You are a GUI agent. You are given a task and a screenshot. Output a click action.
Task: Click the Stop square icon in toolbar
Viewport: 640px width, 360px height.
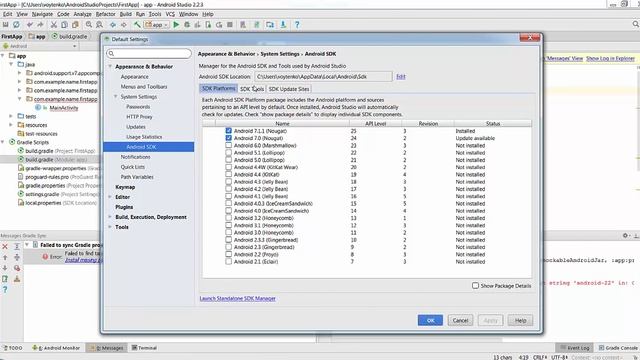tap(230, 25)
